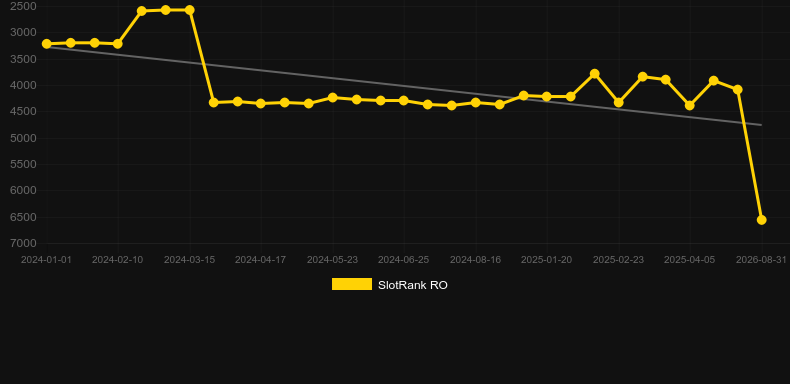Select the data point above 2024-05-23
This screenshot has width=790, height=384.
click(x=333, y=97)
